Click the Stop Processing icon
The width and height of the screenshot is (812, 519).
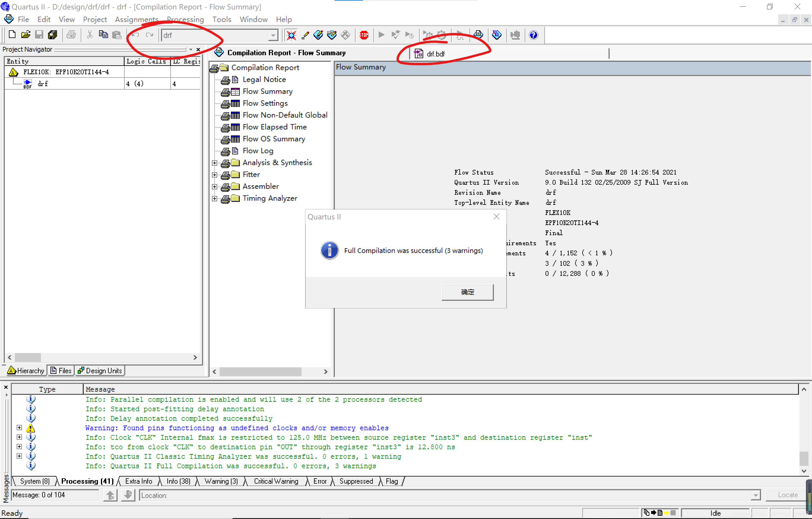364,35
